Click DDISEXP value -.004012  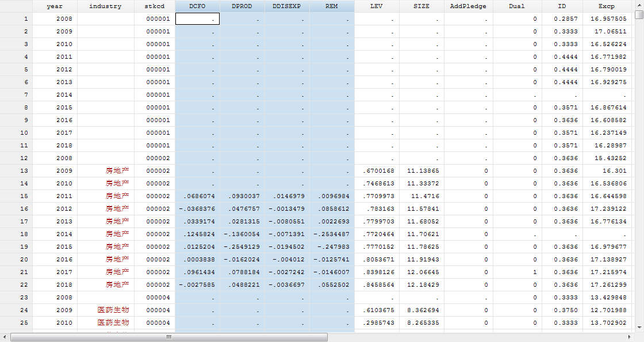(x=289, y=259)
